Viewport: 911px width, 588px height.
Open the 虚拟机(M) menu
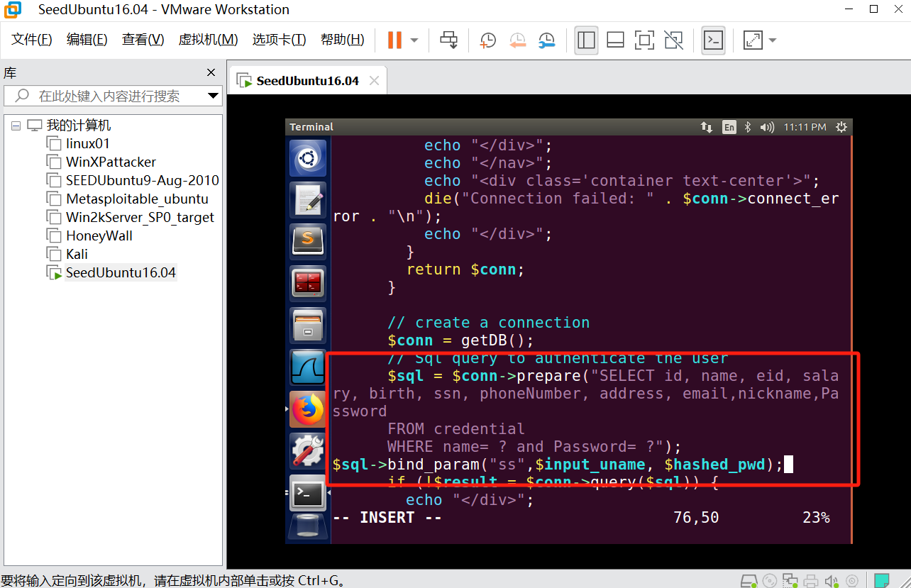click(x=208, y=40)
